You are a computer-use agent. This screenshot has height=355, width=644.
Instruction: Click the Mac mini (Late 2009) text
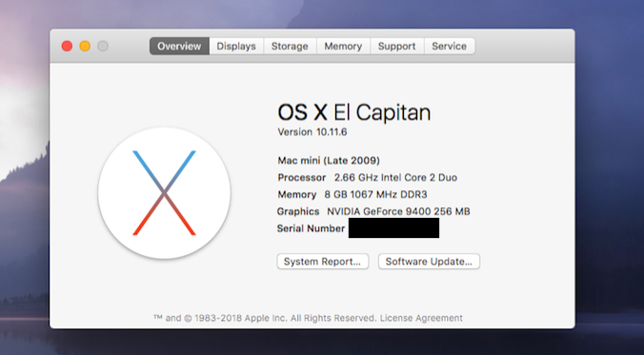329,161
